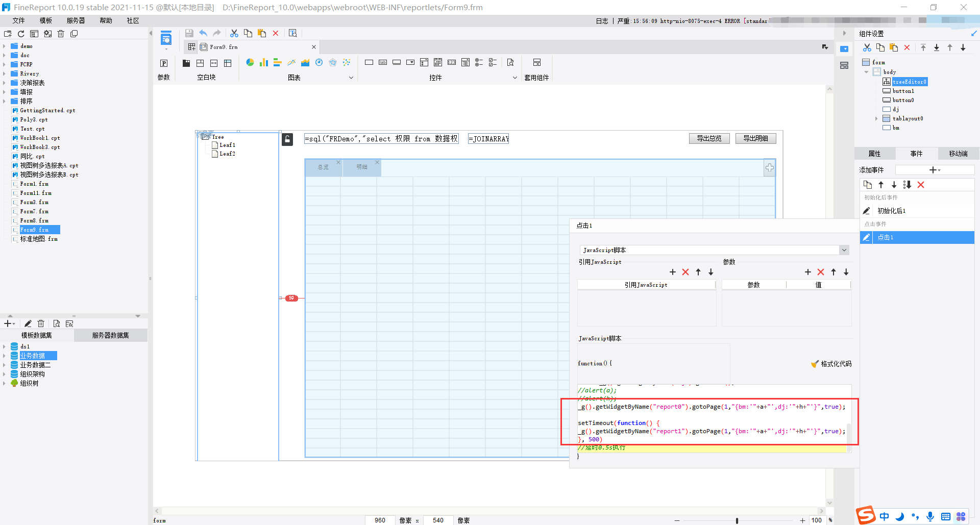Click the 导出明细 button on the form
980x525 pixels.
tap(755, 138)
